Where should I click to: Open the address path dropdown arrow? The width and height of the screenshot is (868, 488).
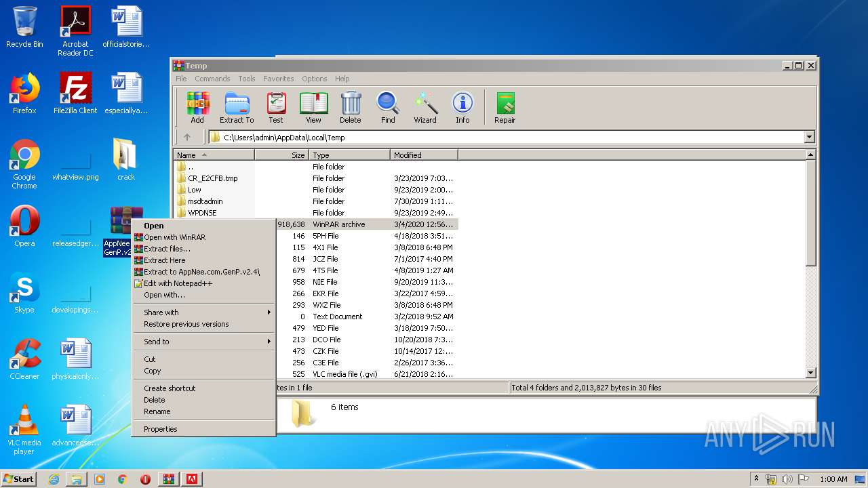808,138
